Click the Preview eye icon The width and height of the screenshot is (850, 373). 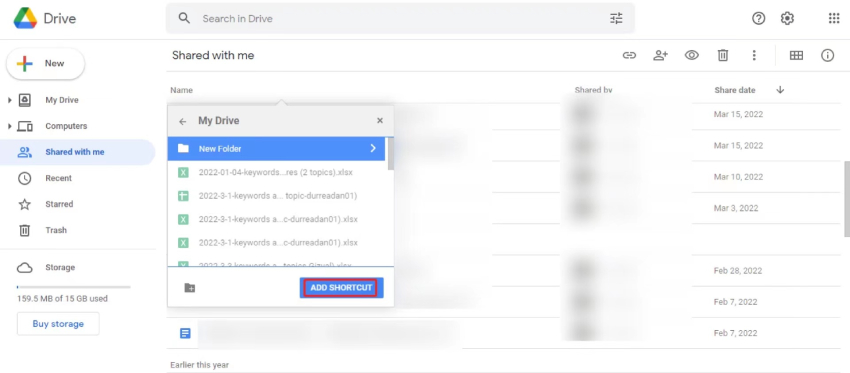pyautogui.click(x=691, y=55)
